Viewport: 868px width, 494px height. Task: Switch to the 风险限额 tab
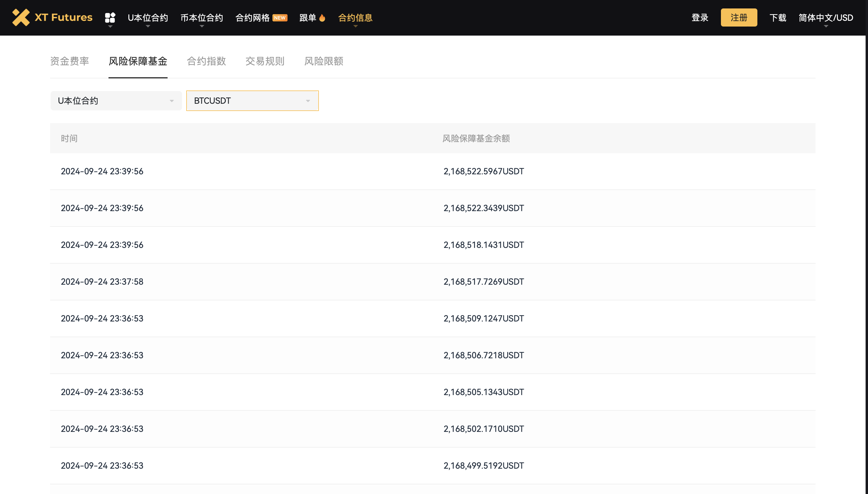323,61
